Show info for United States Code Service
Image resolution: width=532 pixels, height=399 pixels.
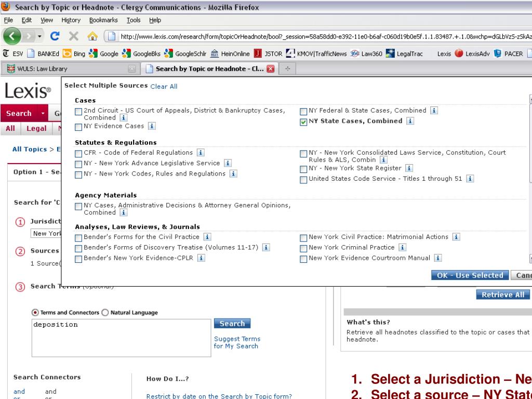tap(470, 179)
